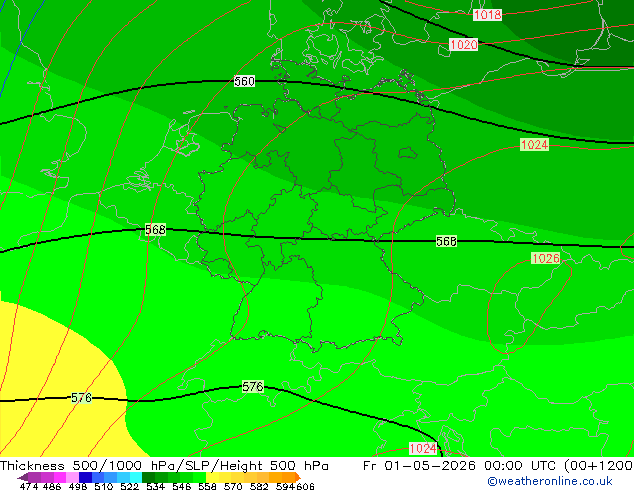Click the 'Fr 01-05-2026 00:00 UTC' date text

[x=461, y=466]
